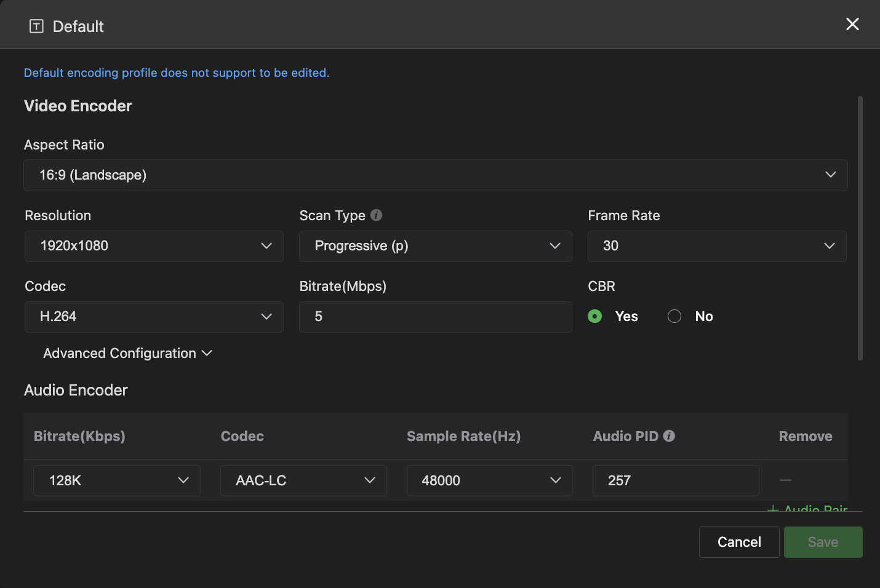Image resolution: width=880 pixels, height=588 pixels.
Task: Click the 'Default encoding profile' notice text
Action: coord(177,73)
